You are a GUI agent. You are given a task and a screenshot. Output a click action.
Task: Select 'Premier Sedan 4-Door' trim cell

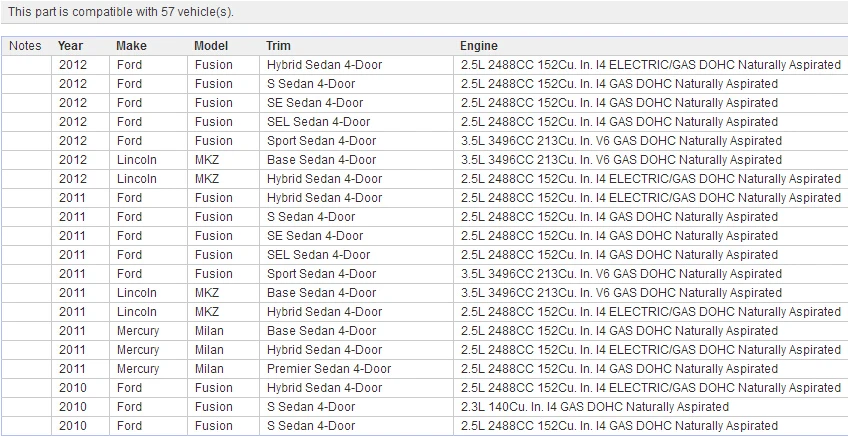click(x=329, y=369)
